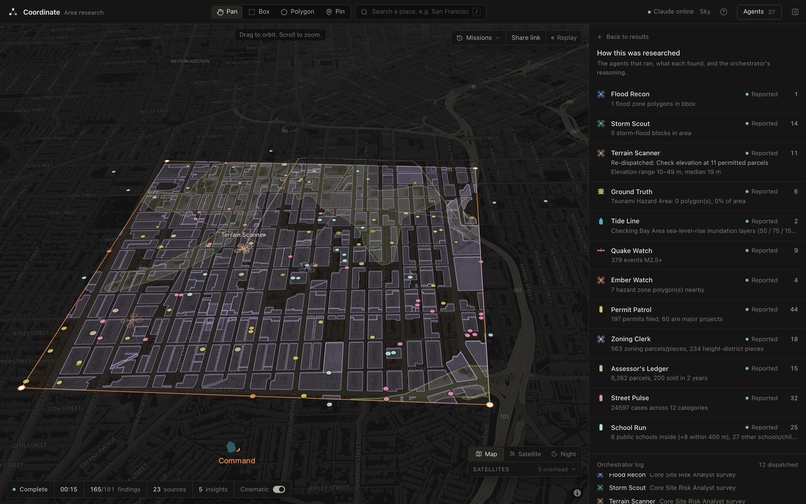Go Back to results
This screenshot has height=504, width=806.
click(622, 37)
